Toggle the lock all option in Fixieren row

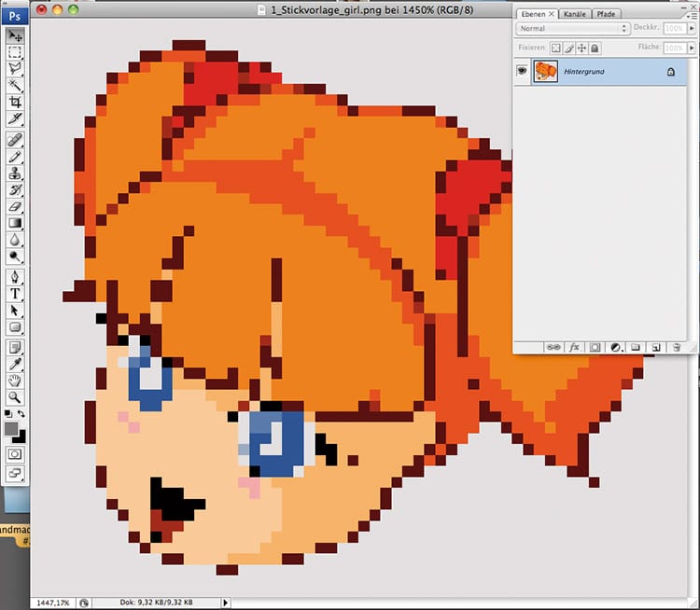point(595,48)
